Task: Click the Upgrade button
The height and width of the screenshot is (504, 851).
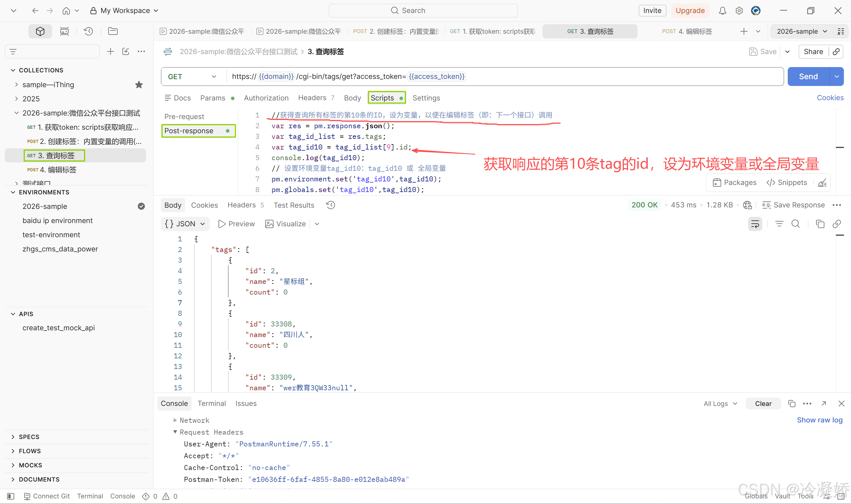Action: point(690,11)
